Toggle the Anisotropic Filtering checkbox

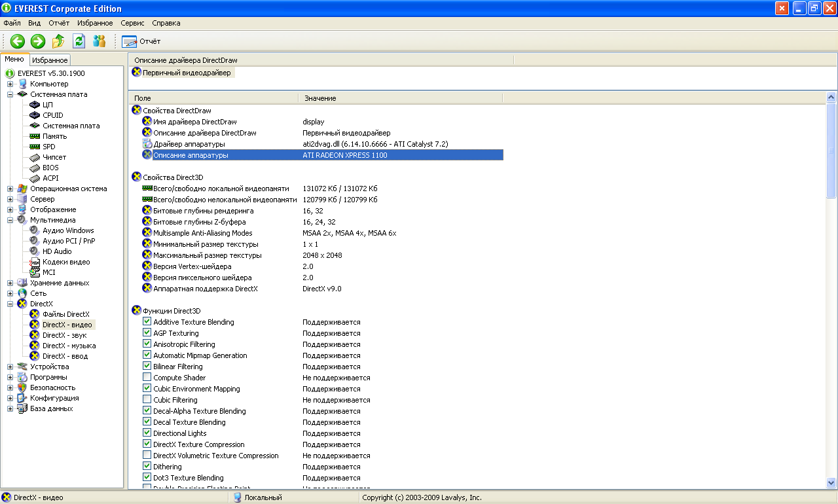[147, 344]
